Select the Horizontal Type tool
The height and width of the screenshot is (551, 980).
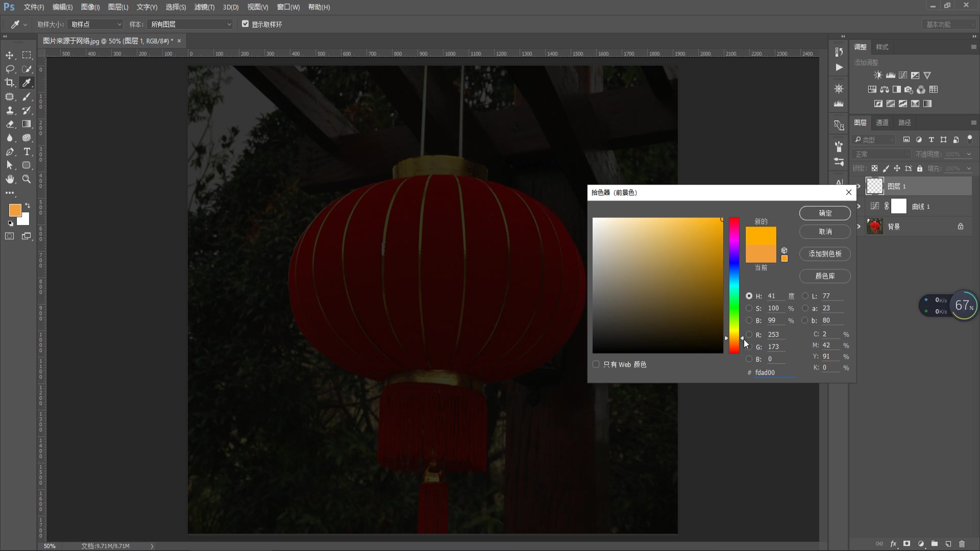(x=27, y=152)
